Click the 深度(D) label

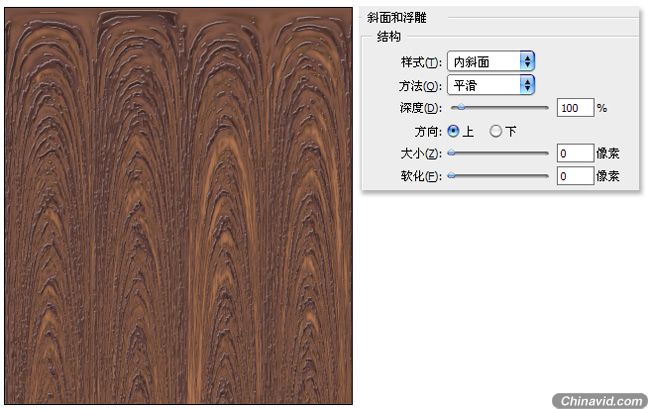[421, 108]
